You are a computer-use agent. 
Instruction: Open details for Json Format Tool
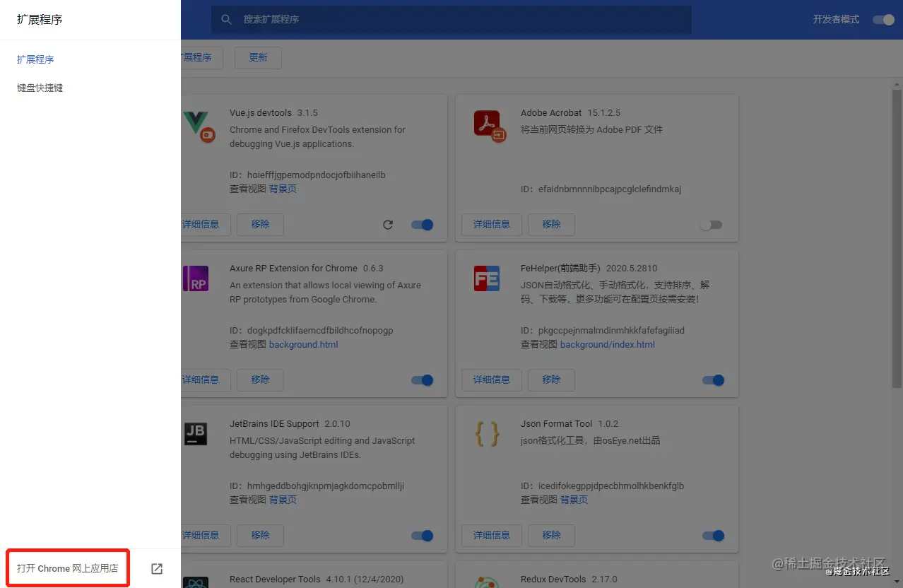tap(491, 535)
